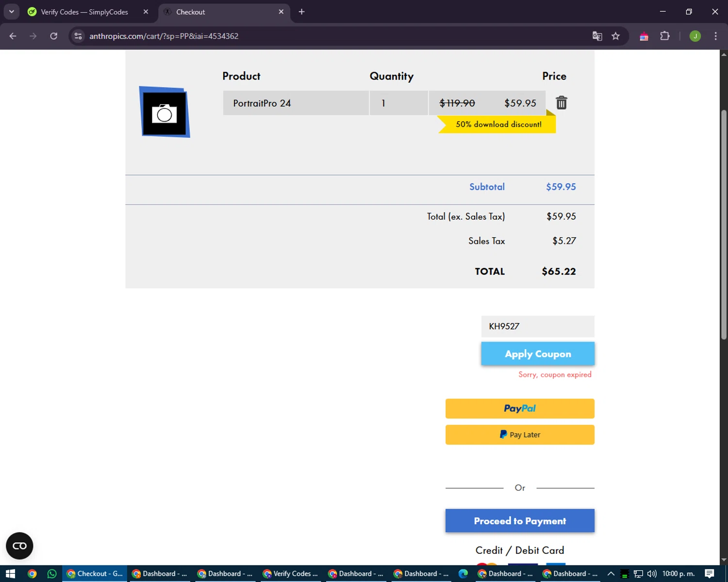The image size is (728, 582).
Task: Click the "Total (ex. Sales Tax)" label
Action: [x=466, y=216]
